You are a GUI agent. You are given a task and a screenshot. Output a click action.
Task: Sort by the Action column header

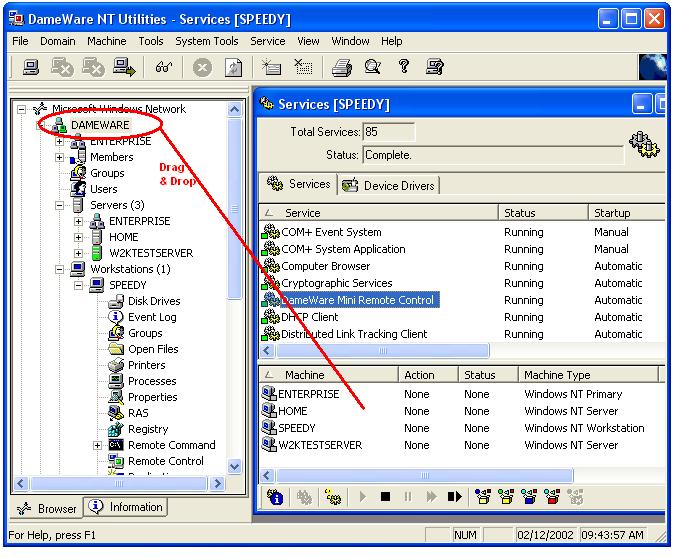428,375
